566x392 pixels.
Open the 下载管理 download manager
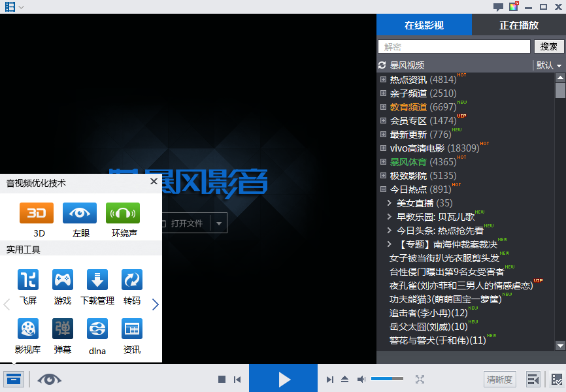pyautogui.click(x=97, y=280)
